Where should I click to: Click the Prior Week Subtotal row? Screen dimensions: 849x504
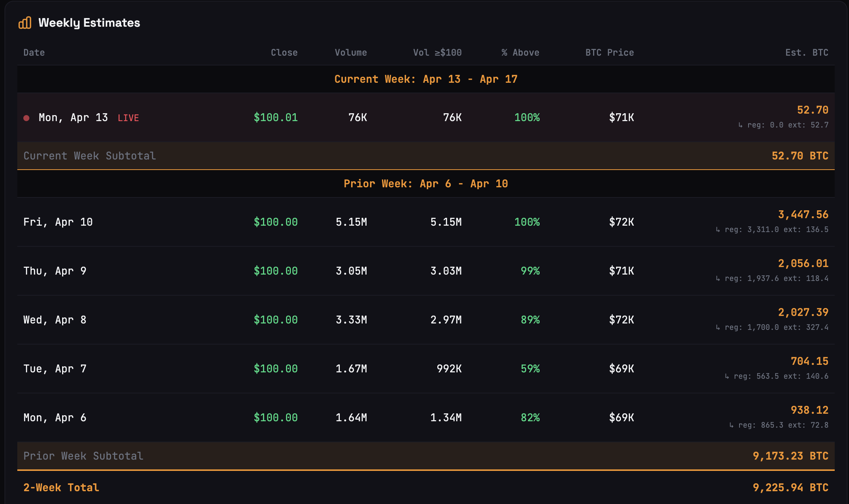(83, 456)
